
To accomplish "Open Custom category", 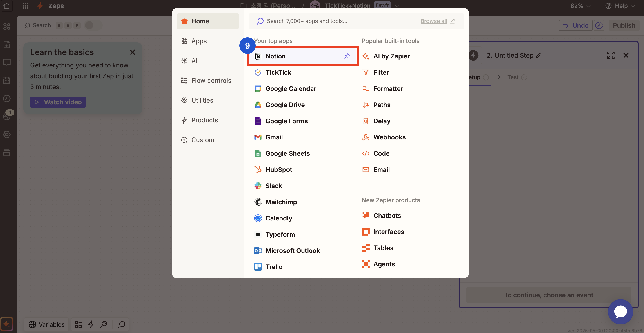I will click(207, 140).
